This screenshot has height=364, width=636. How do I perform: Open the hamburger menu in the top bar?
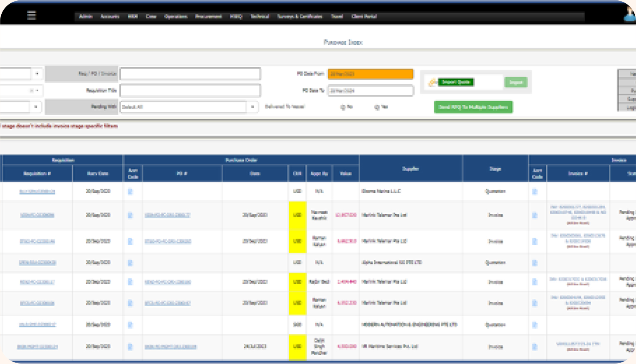31,15
